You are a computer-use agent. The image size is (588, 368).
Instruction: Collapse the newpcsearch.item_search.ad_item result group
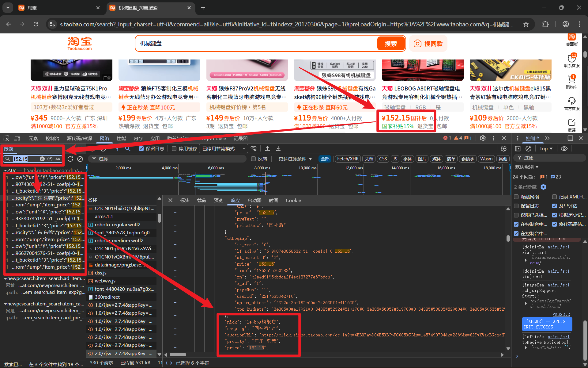coord(6,279)
